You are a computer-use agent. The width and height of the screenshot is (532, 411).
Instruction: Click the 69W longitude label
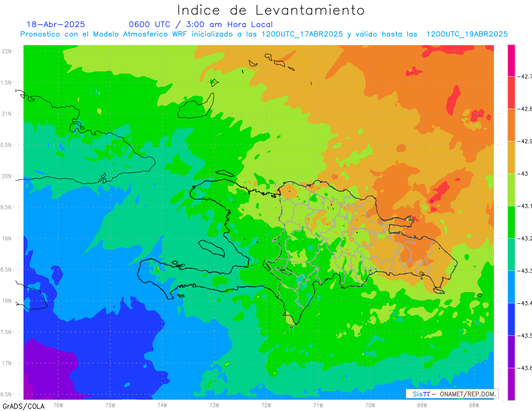[422, 405]
